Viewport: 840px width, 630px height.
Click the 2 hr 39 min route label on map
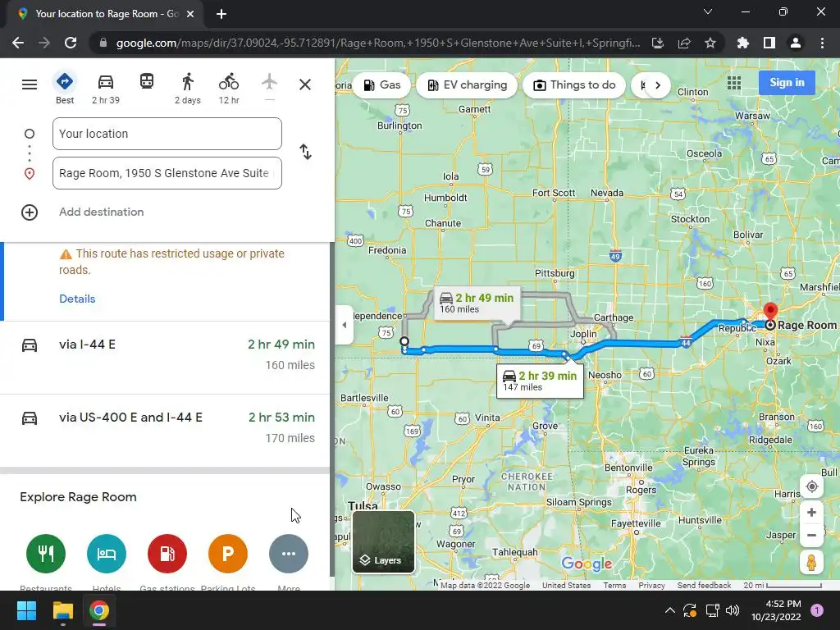[540, 381]
